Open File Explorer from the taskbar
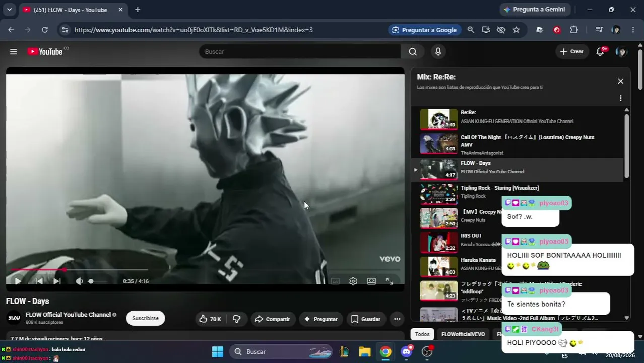 [365, 352]
